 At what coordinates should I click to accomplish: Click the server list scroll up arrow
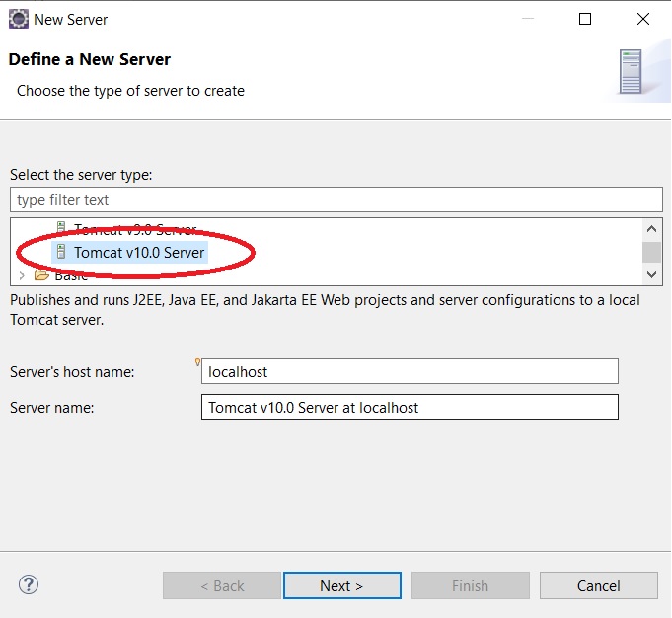point(652,229)
